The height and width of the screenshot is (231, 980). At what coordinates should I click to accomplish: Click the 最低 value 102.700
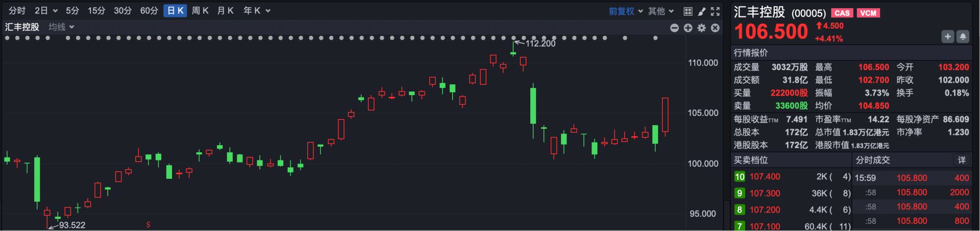[873, 80]
